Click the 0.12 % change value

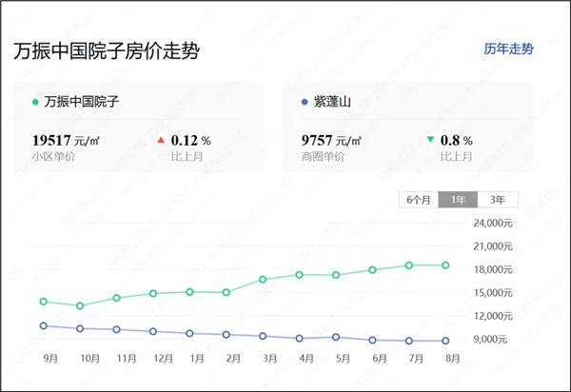(x=191, y=141)
